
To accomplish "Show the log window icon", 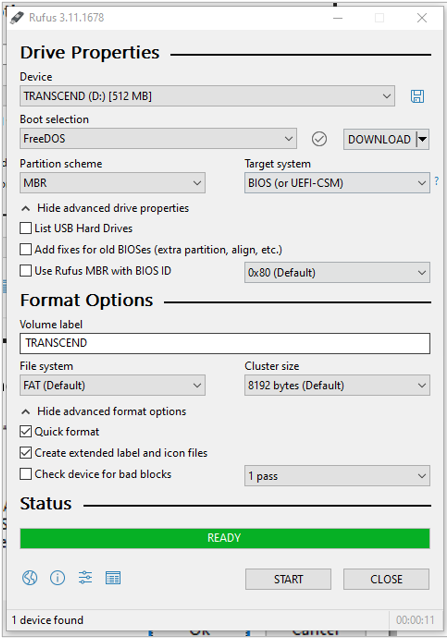I will click(113, 578).
